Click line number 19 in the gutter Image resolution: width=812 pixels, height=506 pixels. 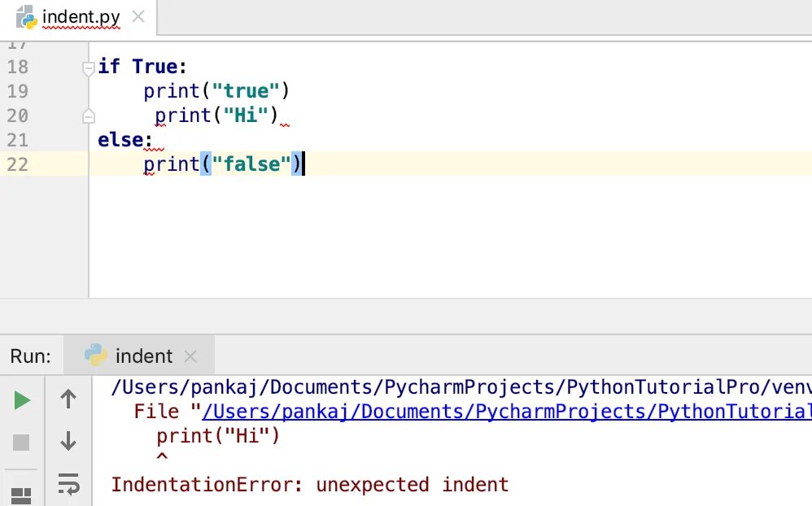17,91
